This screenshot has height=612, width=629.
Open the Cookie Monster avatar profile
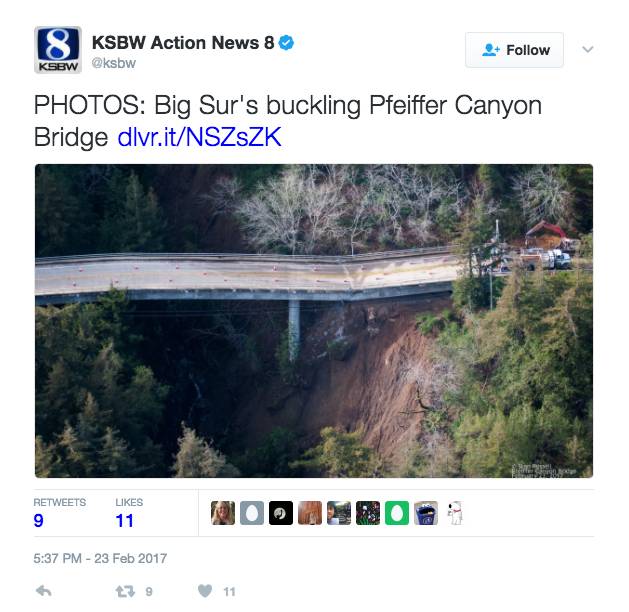coord(426,513)
